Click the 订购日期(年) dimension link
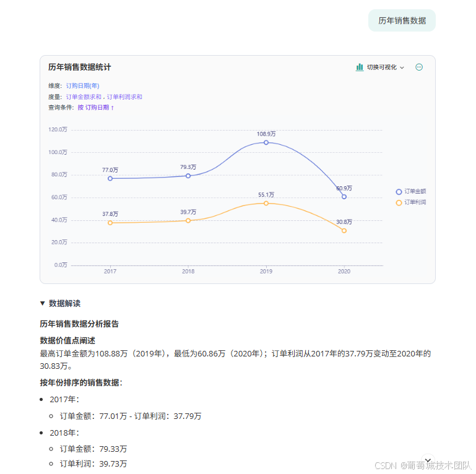 tap(82, 86)
